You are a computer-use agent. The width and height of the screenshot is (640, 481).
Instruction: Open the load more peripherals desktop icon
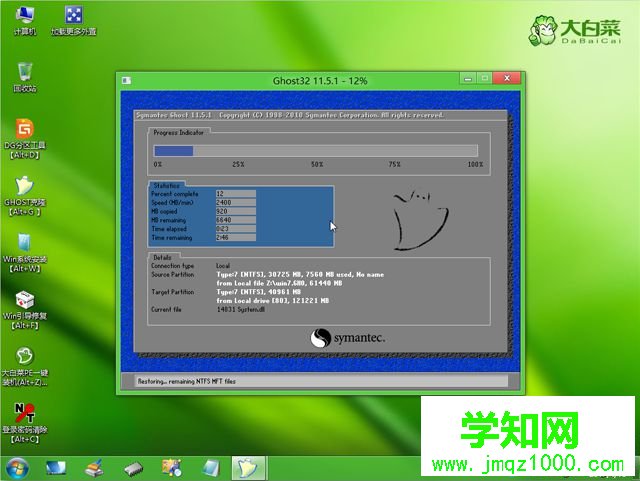(74, 21)
